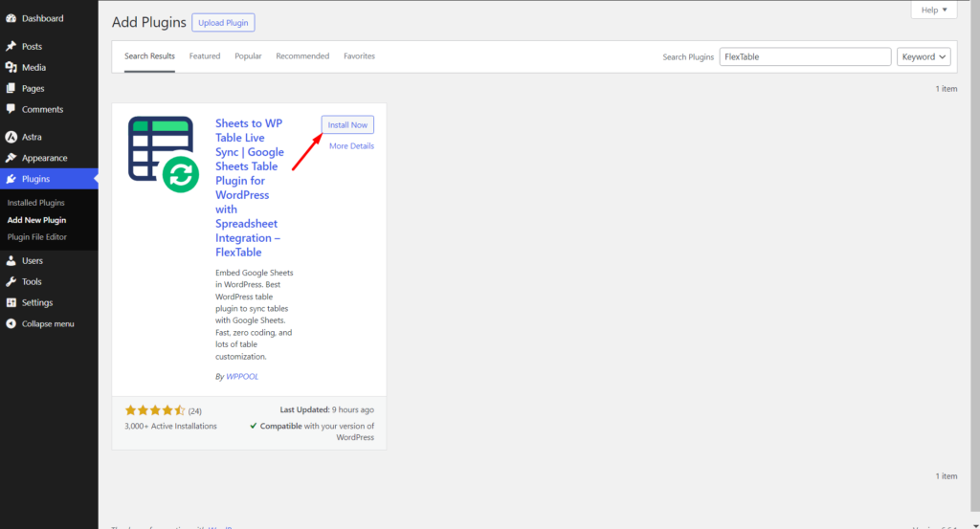The image size is (980, 529).
Task: Open the WPPOOL author link
Action: coord(242,377)
